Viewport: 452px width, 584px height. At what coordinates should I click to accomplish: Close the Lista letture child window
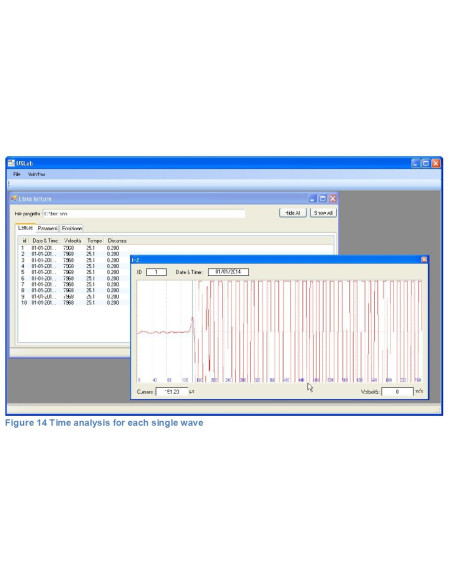click(332, 199)
